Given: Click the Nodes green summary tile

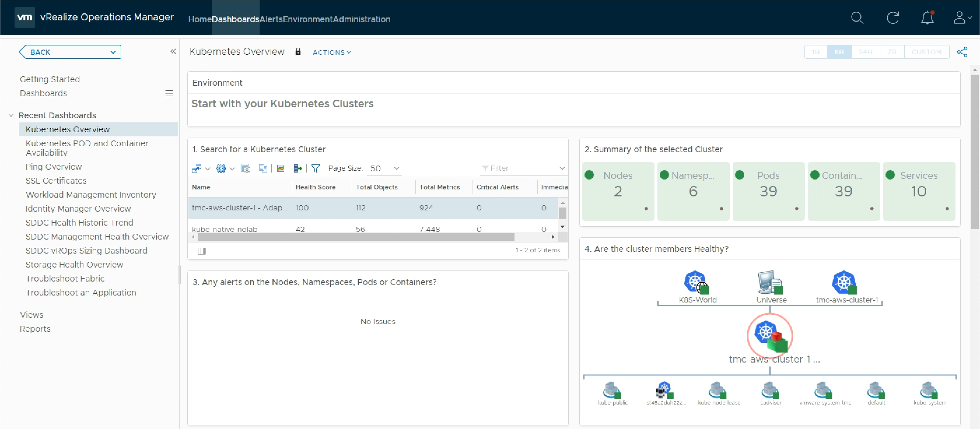Looking at the screenshot, I should click(x=618, y=191).
